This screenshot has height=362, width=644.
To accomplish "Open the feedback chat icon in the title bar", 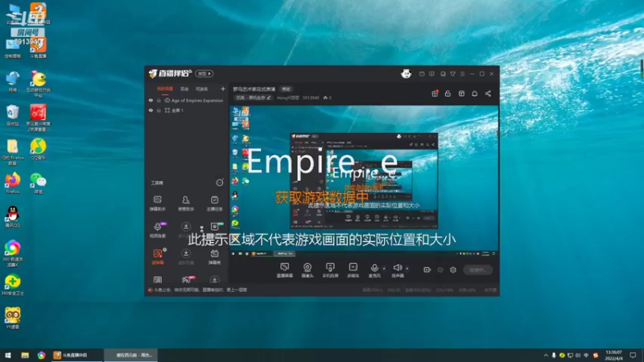I will point(431,74).
